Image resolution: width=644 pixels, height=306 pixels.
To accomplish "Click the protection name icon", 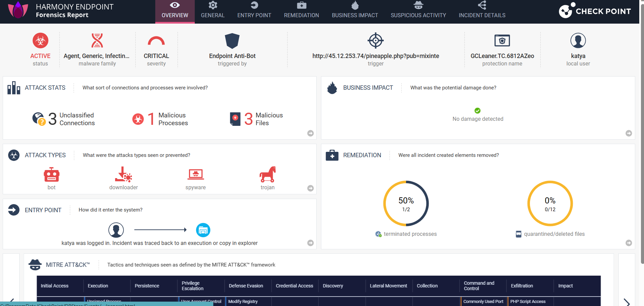I will click(502, 40).
